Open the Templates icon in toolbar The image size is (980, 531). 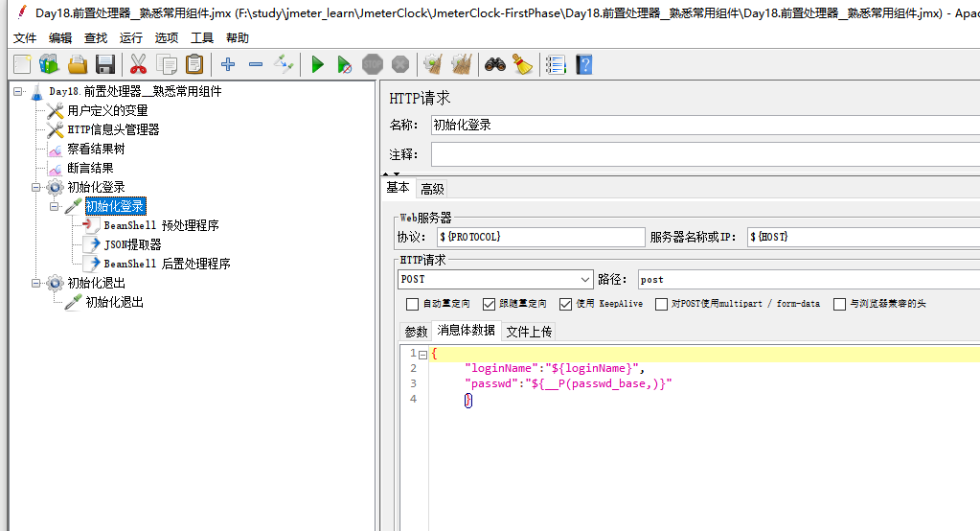click(x=49, y=64)
